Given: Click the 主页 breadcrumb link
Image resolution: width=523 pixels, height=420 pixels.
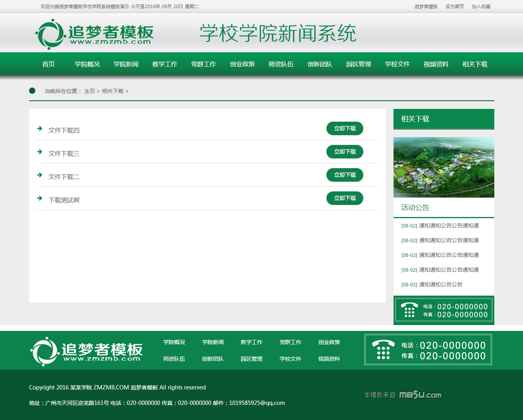Looking at the screenshot, I should (x=90, y=91).
